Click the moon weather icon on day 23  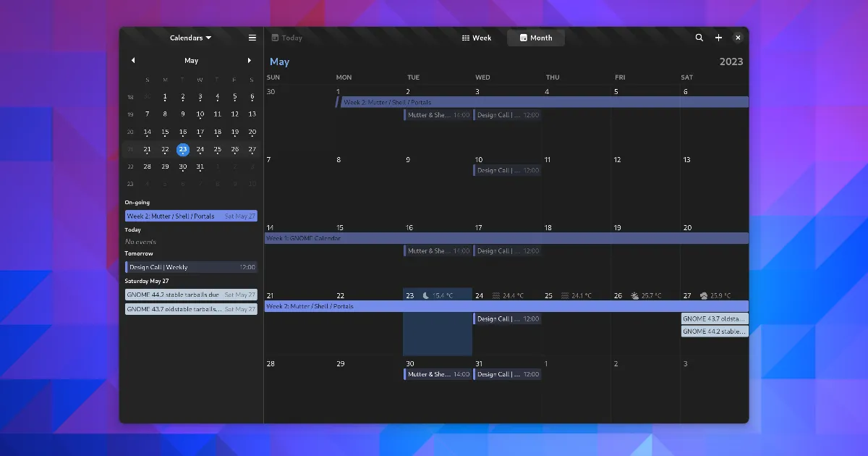click(426, 295)
